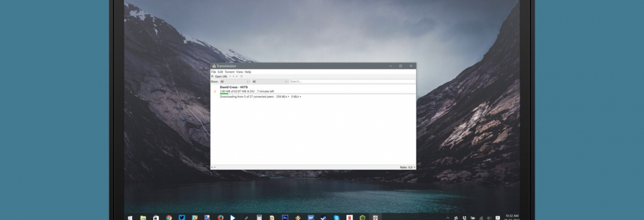Open the options gear menu in status bar

pyautogui.click(x=213, y=168)
